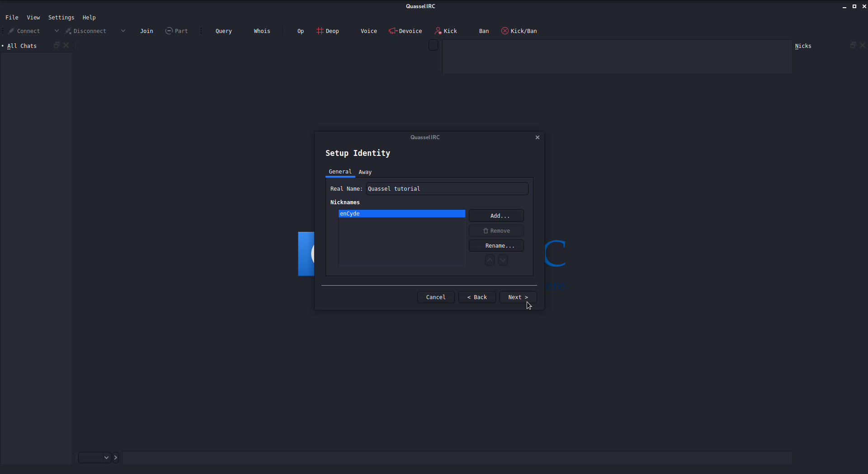This screenshot has height=474, width=868.
Task: Click the topic bar at top
Action: tap(617, 56)
